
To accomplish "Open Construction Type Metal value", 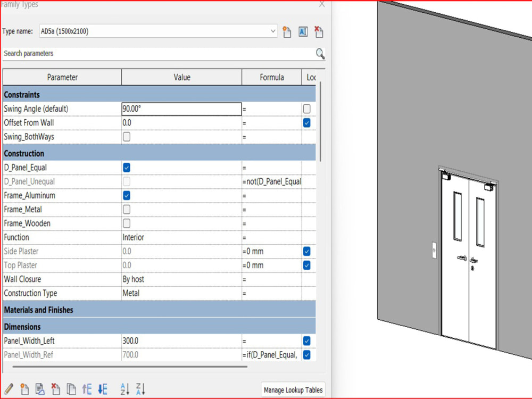I will click(181, 293).
